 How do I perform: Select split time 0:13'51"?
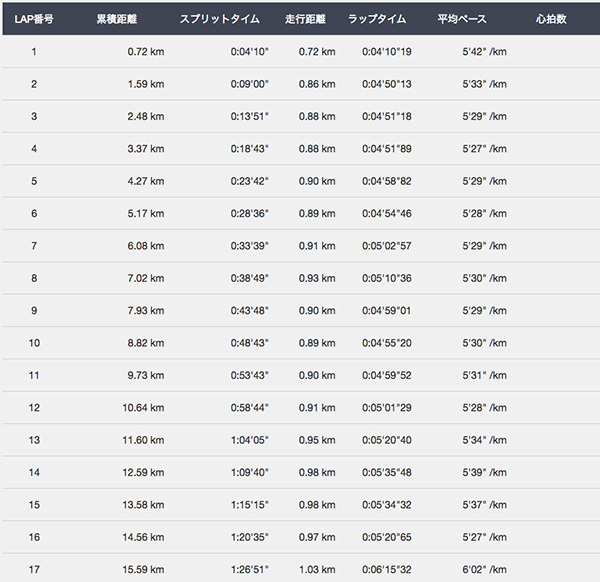(x=249, y=116)
